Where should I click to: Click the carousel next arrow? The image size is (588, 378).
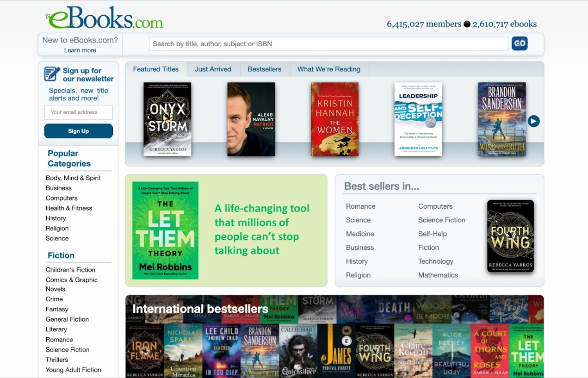533,121
